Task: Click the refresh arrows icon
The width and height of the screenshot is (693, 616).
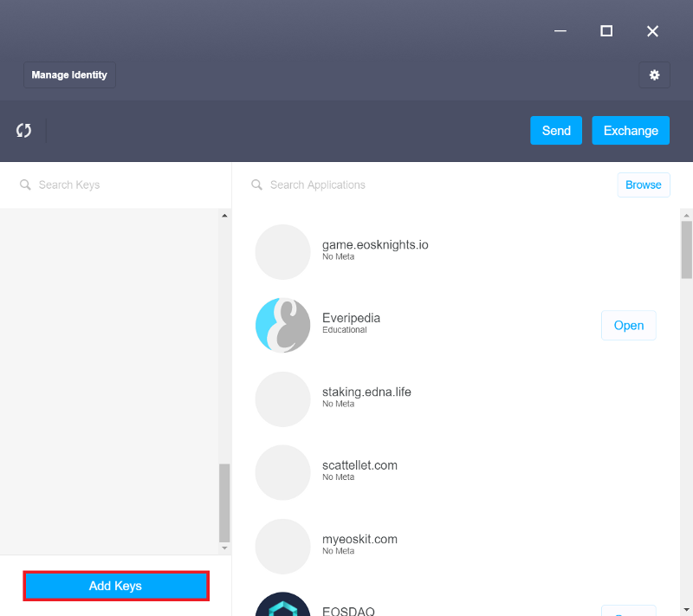Action: (24, 130)
